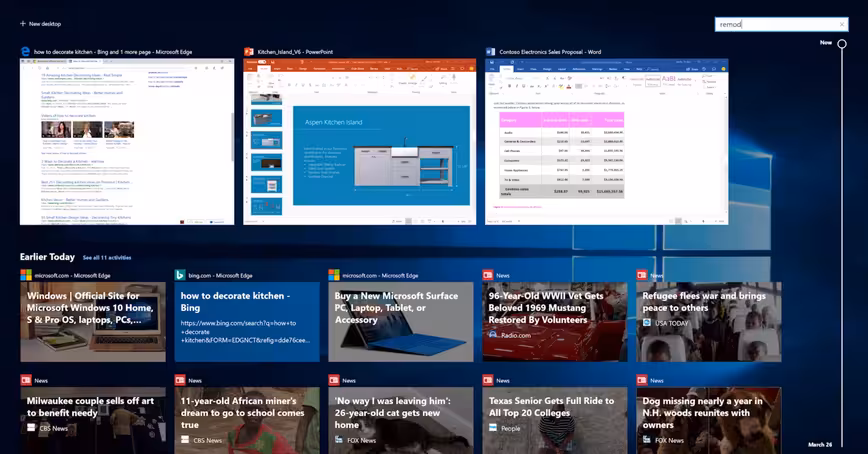Focus the timeline search field containing 'remod'
This screenshot has height=454, width=868.
tap(781, 24)
